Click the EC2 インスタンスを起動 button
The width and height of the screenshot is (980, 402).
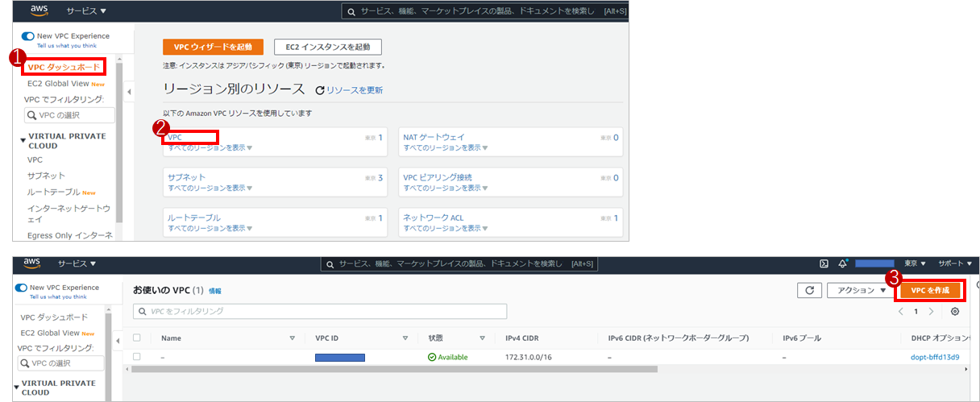(328, 47)
